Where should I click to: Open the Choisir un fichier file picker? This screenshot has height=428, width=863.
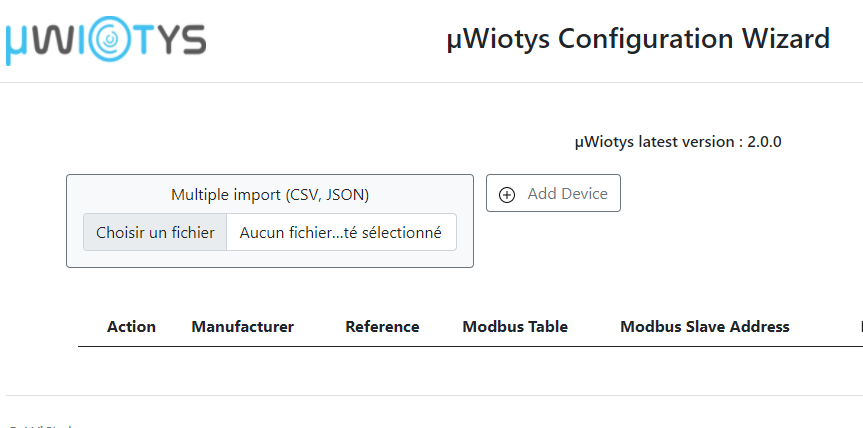(155, 232)
